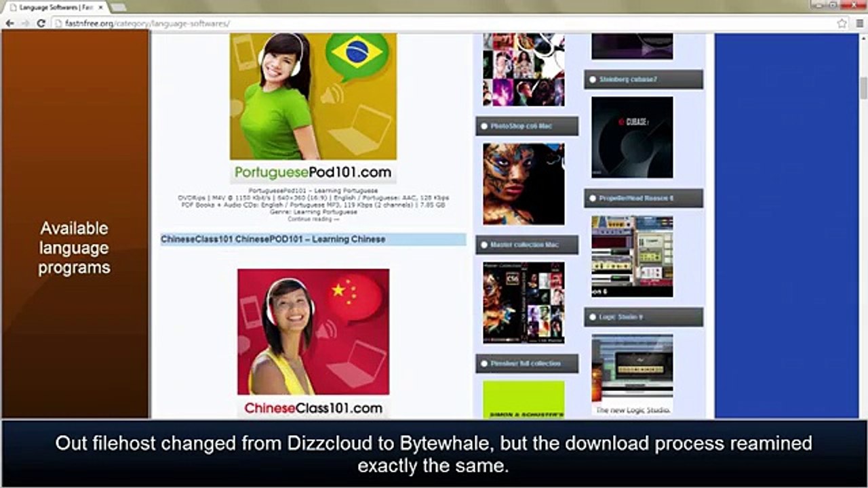Click the Pimsleur full collection heading

pos(526,363)
